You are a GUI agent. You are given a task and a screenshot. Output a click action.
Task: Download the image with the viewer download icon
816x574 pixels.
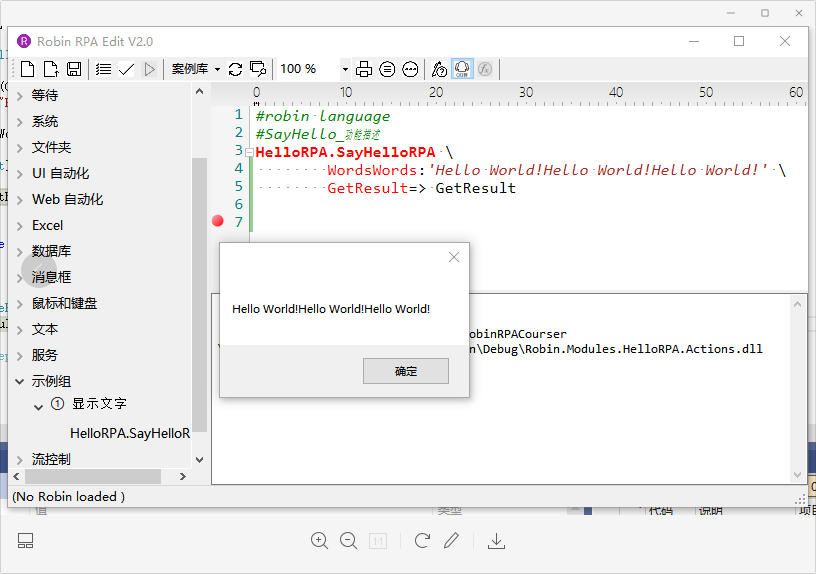click(496, 541)
